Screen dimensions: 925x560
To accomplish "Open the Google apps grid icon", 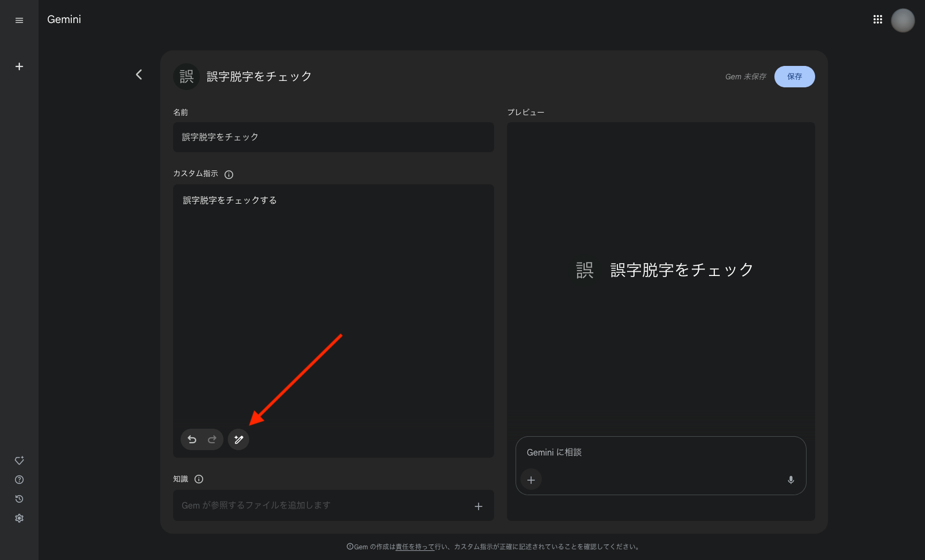I will pyautogui.click(x=878, y=19).
